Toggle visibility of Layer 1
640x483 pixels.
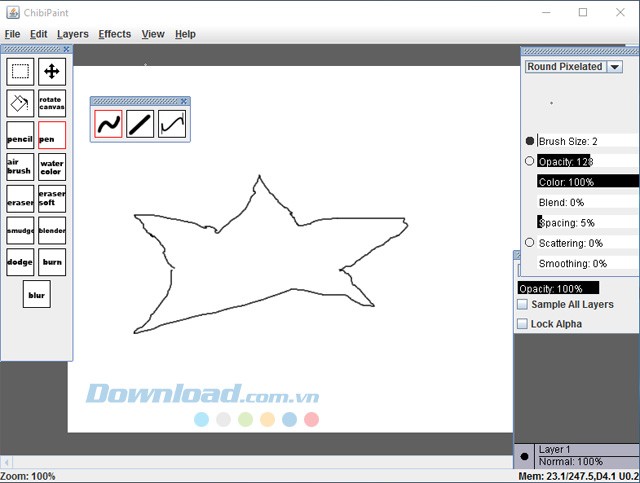[x=524, y=456]
